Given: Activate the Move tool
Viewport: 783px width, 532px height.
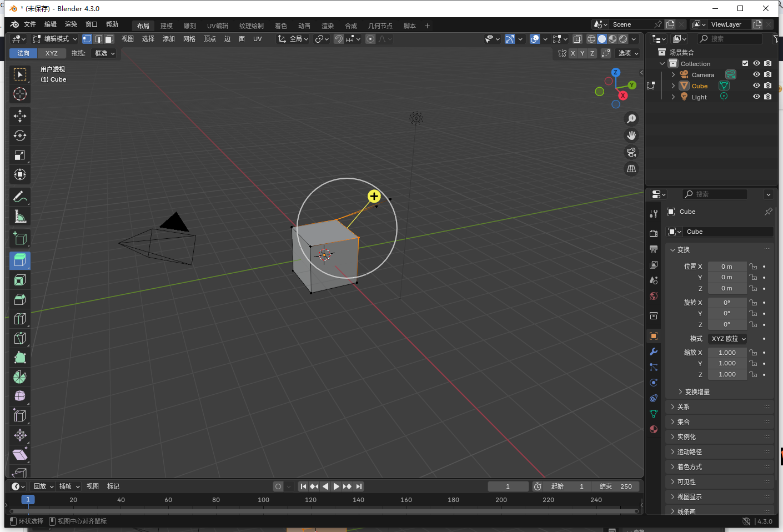Looking at the screenshot, I should [20, 116].
